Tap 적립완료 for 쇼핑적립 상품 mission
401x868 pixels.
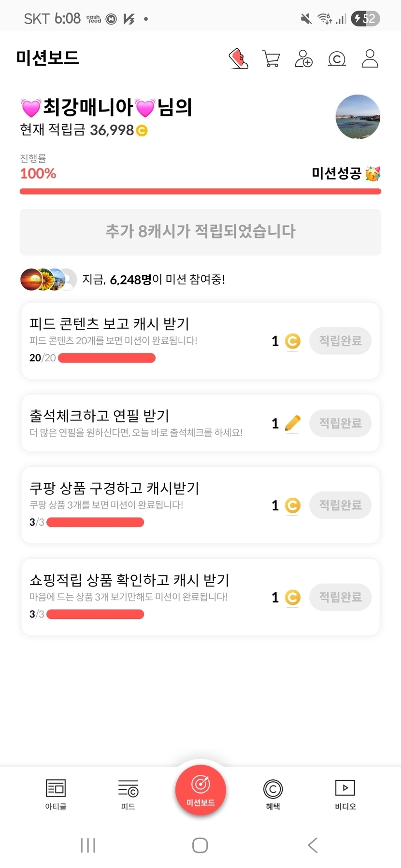(340, 597)
